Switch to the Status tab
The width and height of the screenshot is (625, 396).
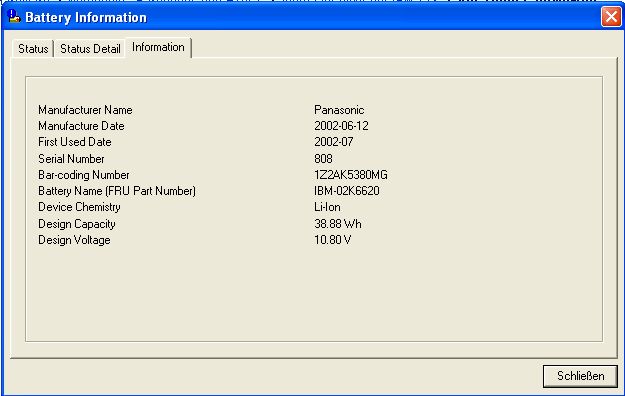(x=33, y=49)
